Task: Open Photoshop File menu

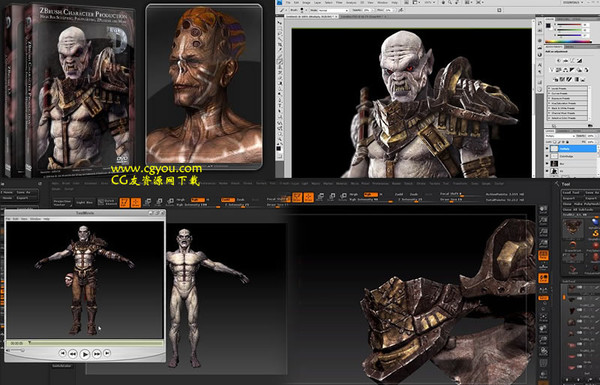Action: click(289, 3)
